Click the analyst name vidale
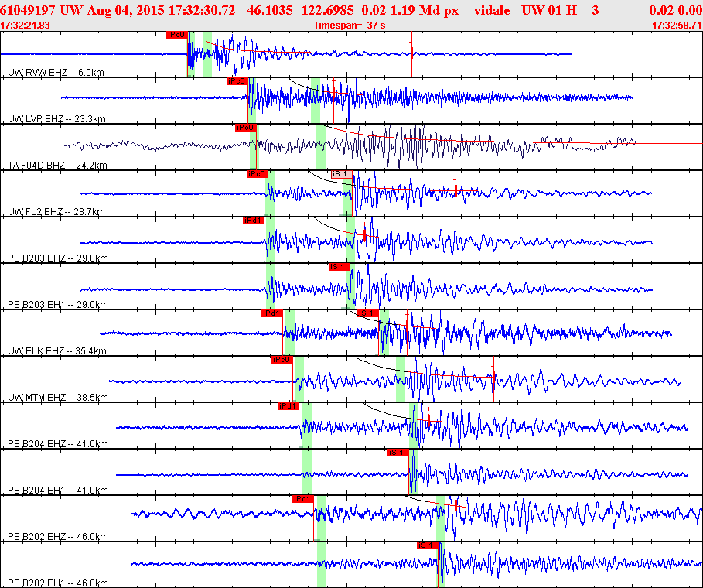 pyautogui.click(x=492, y=10)
